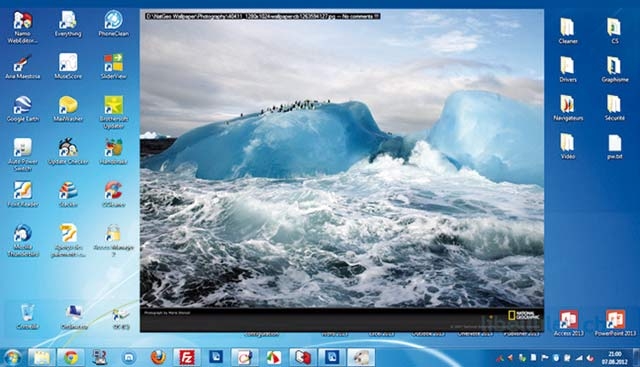The height and width of the screenshot is (367, 640).
Task: Open the Windows Start menu orb
Action: (12, 358)
